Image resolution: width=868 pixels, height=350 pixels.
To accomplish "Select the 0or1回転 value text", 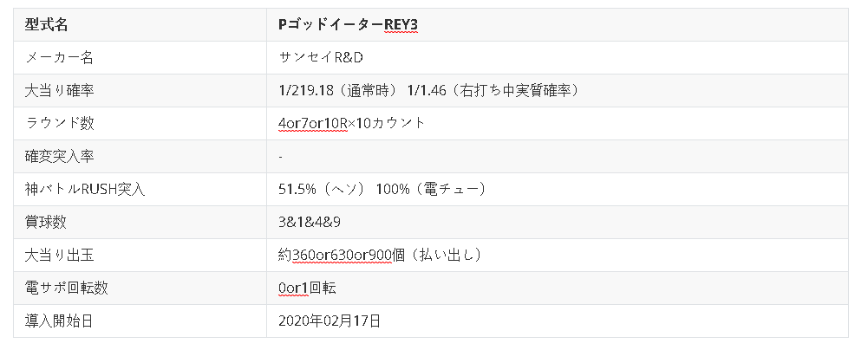I will click(307, 288).
